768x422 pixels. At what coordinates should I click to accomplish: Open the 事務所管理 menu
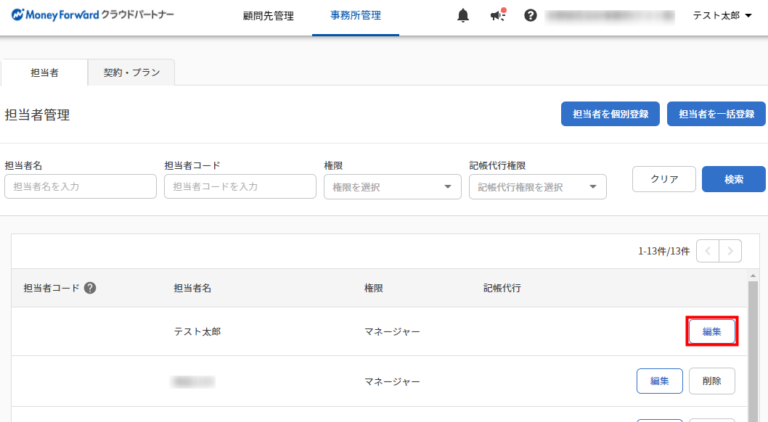[x=355, y=16]
